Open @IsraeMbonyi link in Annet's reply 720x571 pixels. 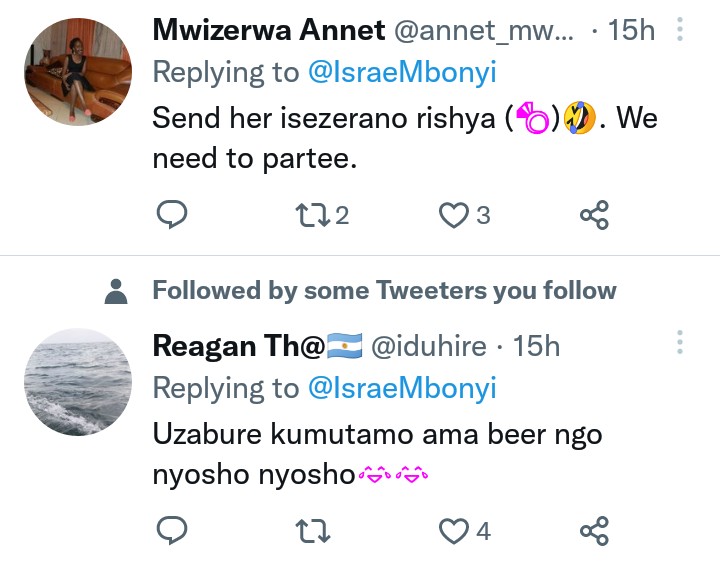coord(402,71)
